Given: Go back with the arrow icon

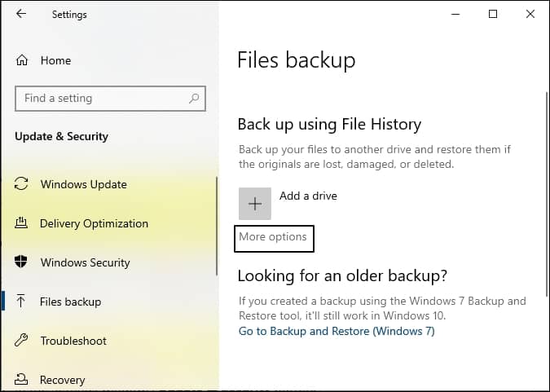Looking at the screenshot, I should click(21, 14).
